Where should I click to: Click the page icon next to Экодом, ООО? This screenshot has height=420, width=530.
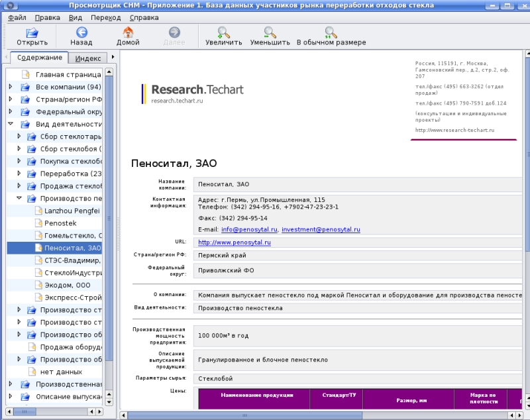pos(39,285)
